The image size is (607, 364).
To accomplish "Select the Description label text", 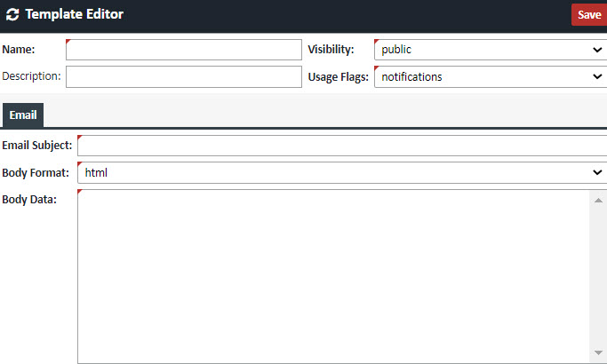I will pos(31,76).
